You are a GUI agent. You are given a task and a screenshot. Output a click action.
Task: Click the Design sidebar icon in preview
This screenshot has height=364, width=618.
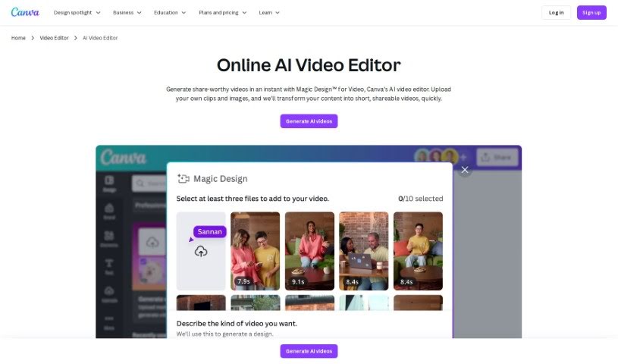point(109,184)
